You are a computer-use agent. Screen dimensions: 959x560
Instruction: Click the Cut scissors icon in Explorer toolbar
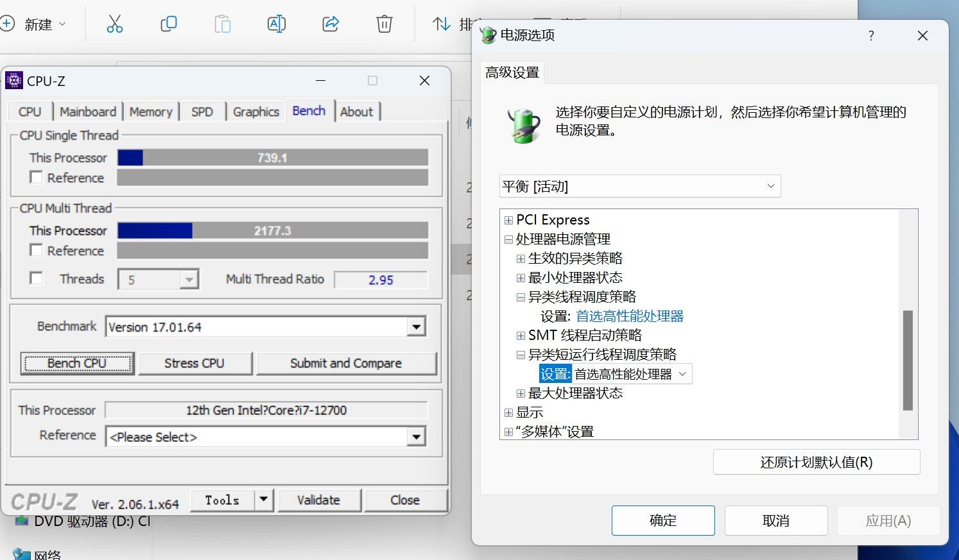click(114, 24)
